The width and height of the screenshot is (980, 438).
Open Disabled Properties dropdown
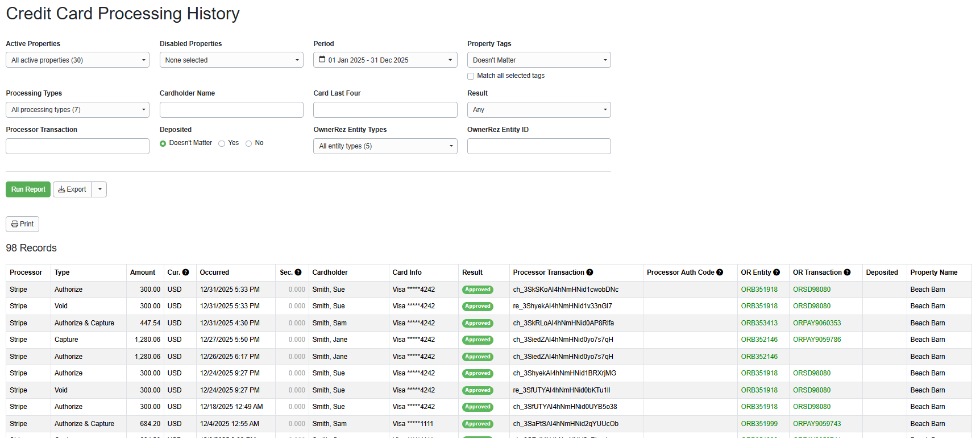click(x=231, y=60)
